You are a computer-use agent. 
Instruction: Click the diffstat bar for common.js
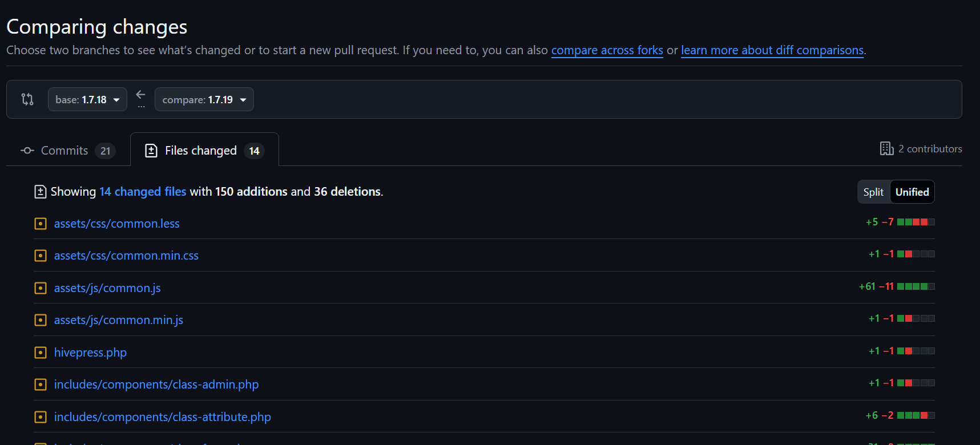tap(916, 286)
